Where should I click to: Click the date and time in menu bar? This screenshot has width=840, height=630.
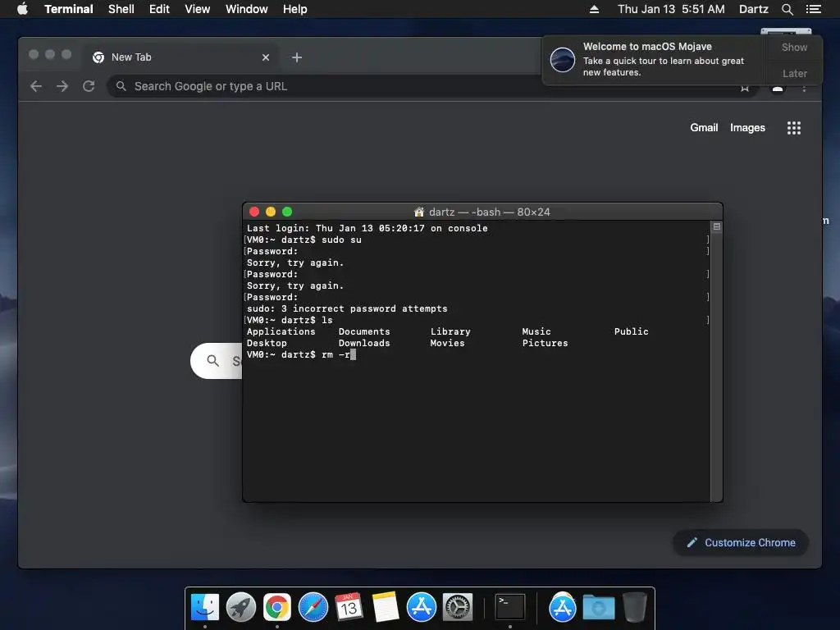[x=671, y=9]
